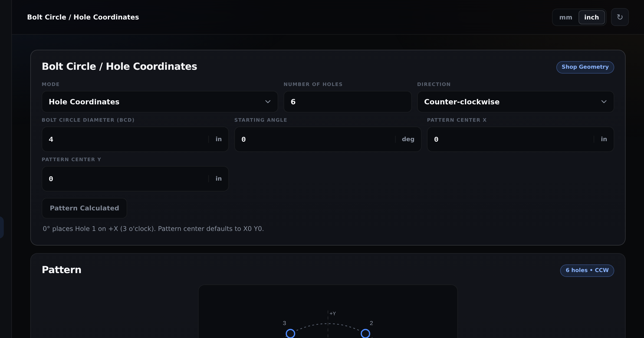Image resolution: width=644 pixels, height=338 pixels.
Task: Click the Pattern section heading
Action: coord(61,270)
